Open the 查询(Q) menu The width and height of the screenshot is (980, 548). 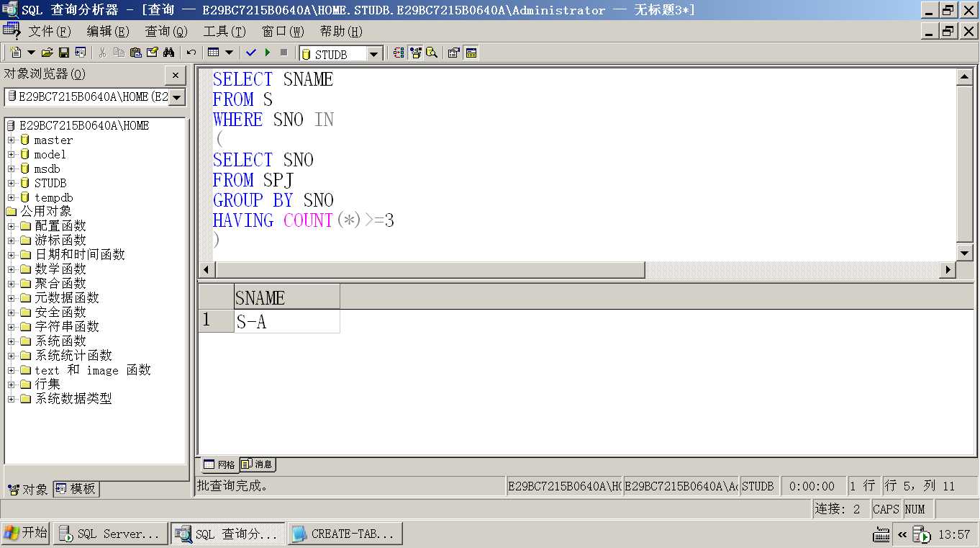pyautogui.click(x=166, y=31)
